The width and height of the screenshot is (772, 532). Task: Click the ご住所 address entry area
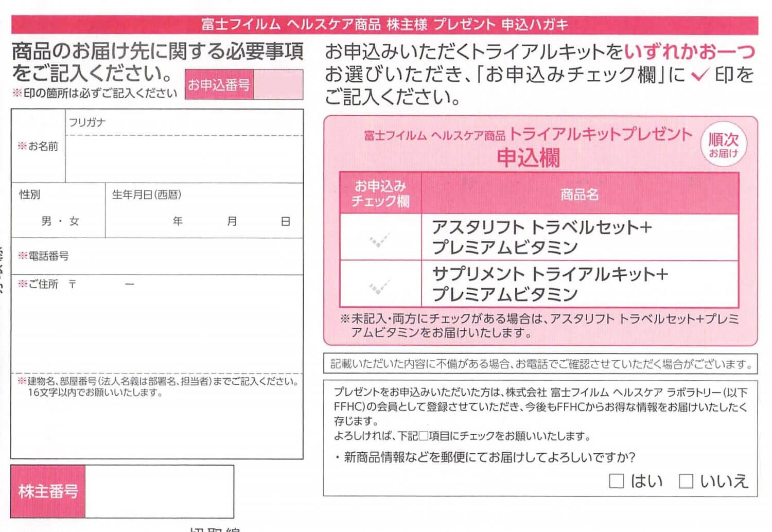(x=157, y=329)
